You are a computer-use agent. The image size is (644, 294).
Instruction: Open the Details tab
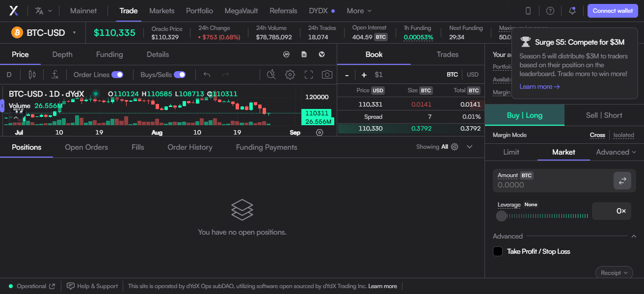[158, 54]
